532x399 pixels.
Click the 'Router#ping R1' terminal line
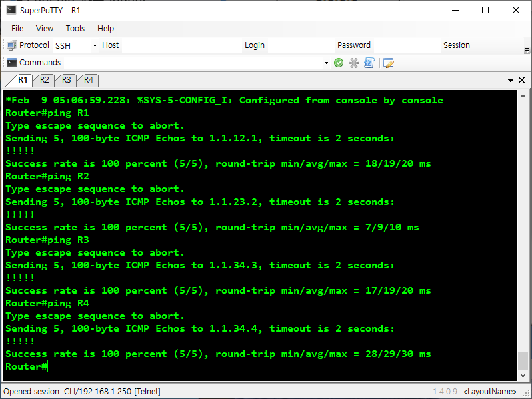click(47, 113)
